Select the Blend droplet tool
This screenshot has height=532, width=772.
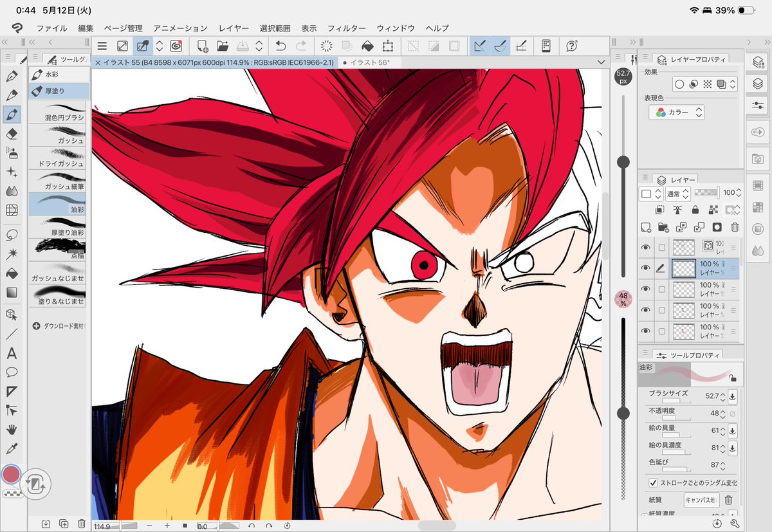point(11,191)
